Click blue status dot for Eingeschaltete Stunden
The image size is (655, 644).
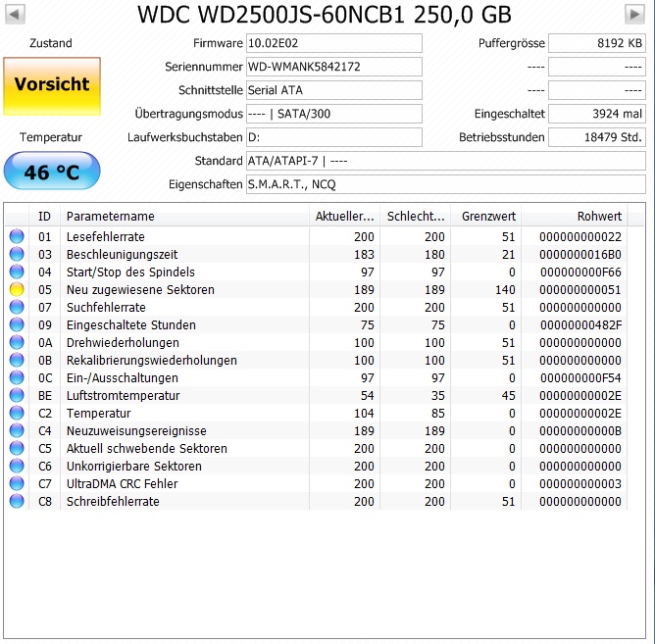(17, 324)
